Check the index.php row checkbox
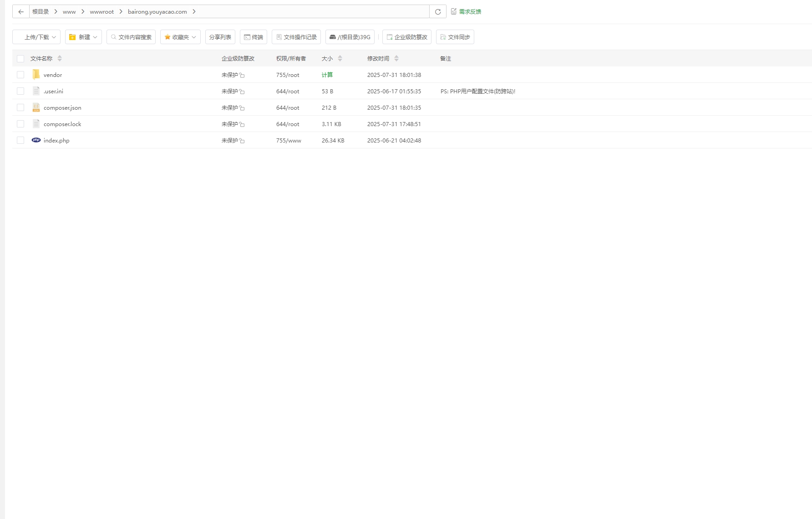This screenshot has width=812, height=519. point(20,140)
